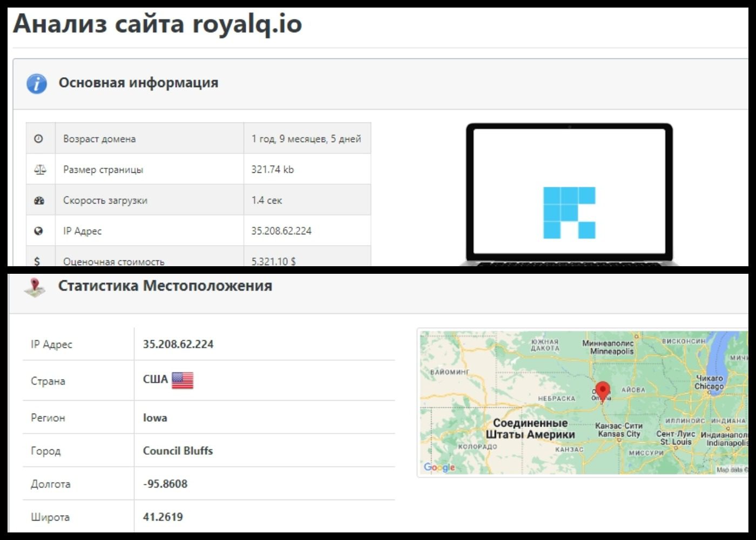The height and width of the screenshot is (540, 756).
Task: Click Соединенные Штаты Америки label on map
Action: click(x=530, y=429)
